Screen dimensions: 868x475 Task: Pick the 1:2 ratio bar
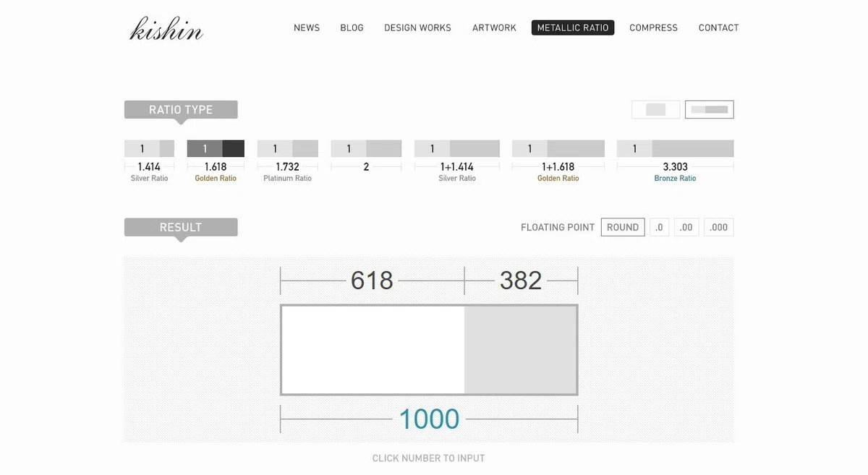tap(366, 149)
